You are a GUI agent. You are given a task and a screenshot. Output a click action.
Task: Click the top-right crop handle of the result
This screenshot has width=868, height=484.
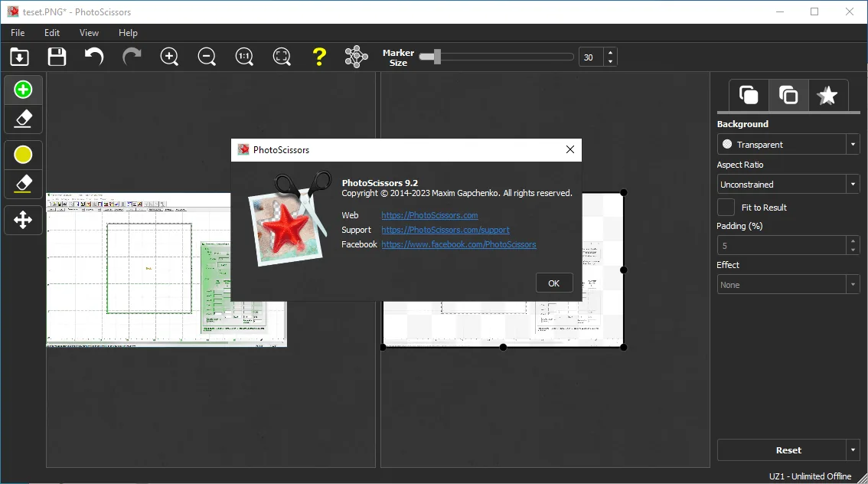[624, 192]
